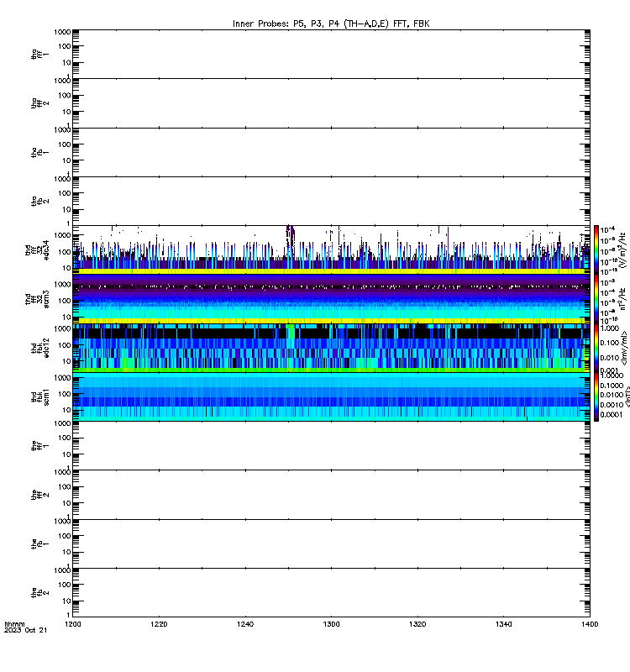Click the '0.0100' color bar tick value
The height and width of the screenshot is (672, 630).
click(612, 395)
